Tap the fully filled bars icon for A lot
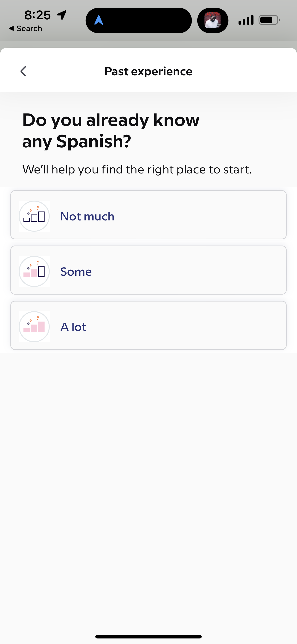297x644 pixels. (x=34, y=327)
